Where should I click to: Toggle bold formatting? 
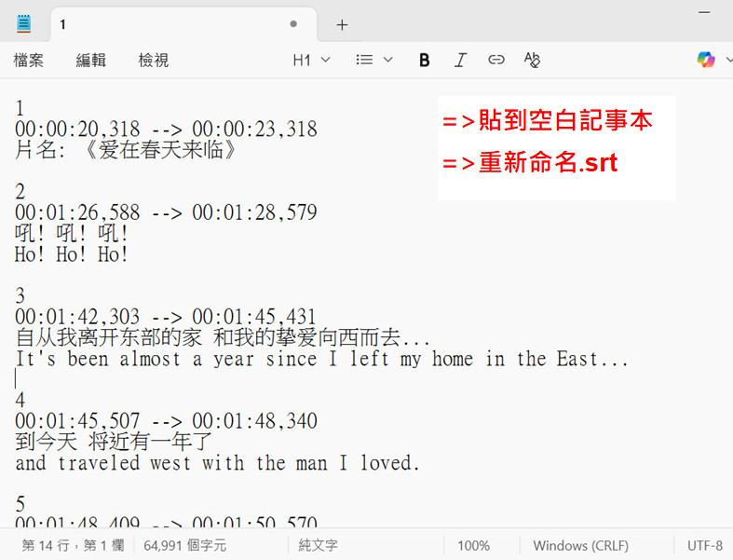425,61
